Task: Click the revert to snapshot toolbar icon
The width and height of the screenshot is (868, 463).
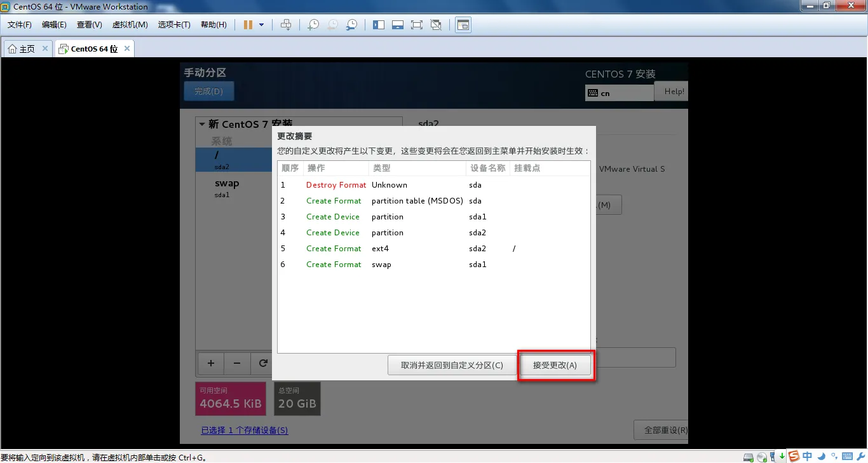Action: click(x=332, y=25)
